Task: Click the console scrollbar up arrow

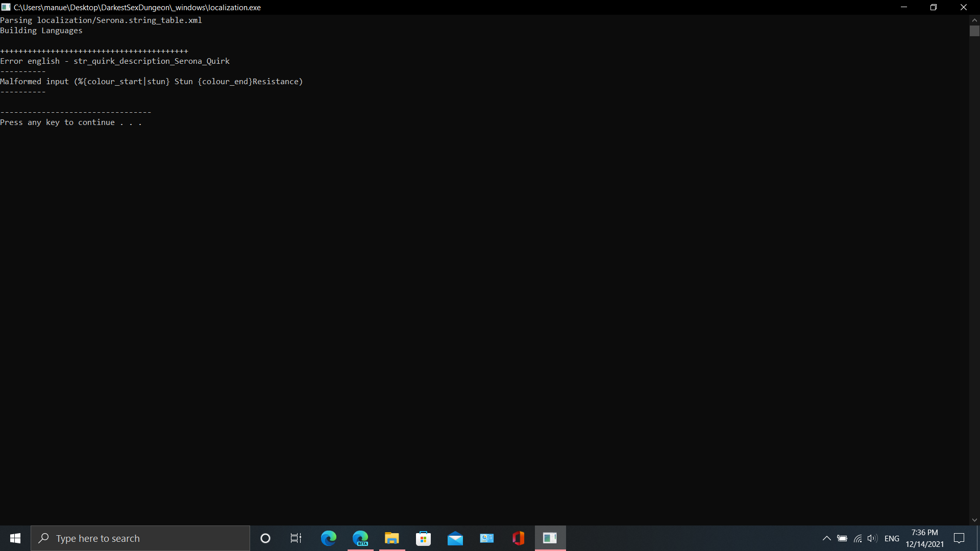Action: (x=974, y=20)
